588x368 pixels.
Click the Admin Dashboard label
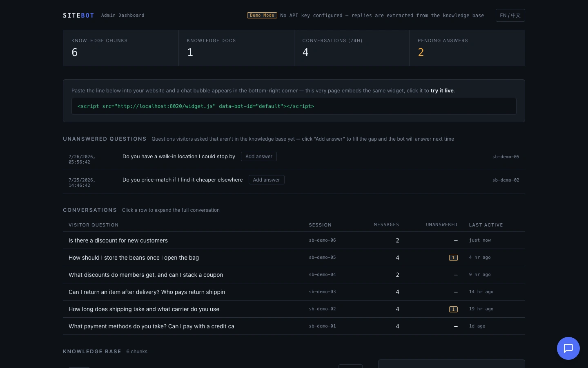coord(122,16)
